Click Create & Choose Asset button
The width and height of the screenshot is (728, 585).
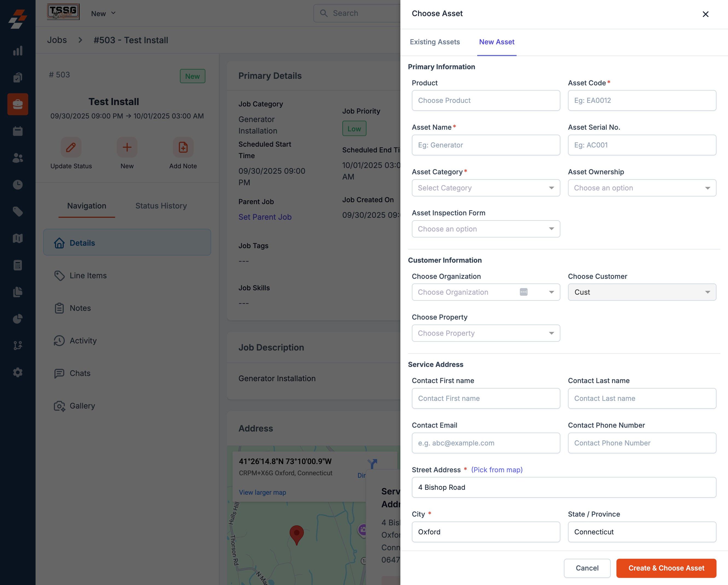[666, 568]
